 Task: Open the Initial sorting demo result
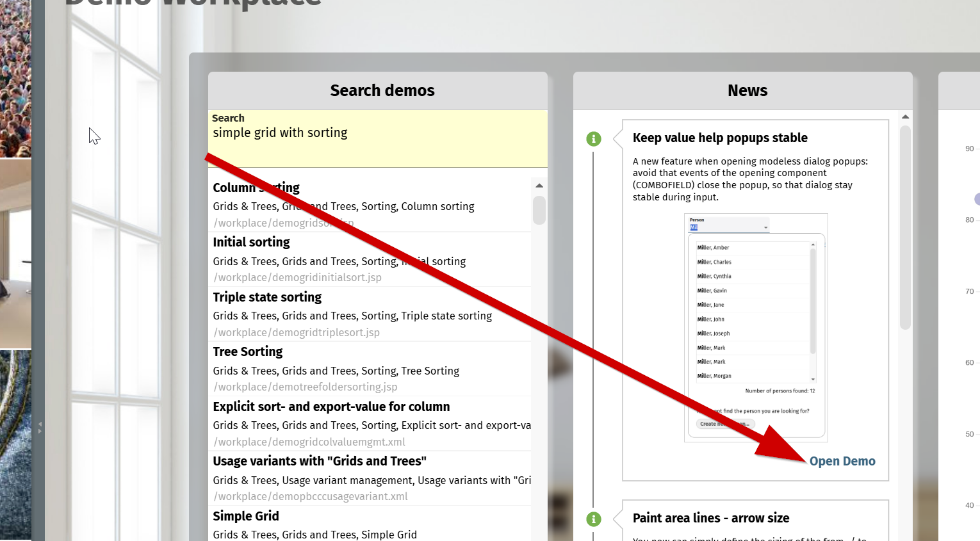tap(251, 242)
